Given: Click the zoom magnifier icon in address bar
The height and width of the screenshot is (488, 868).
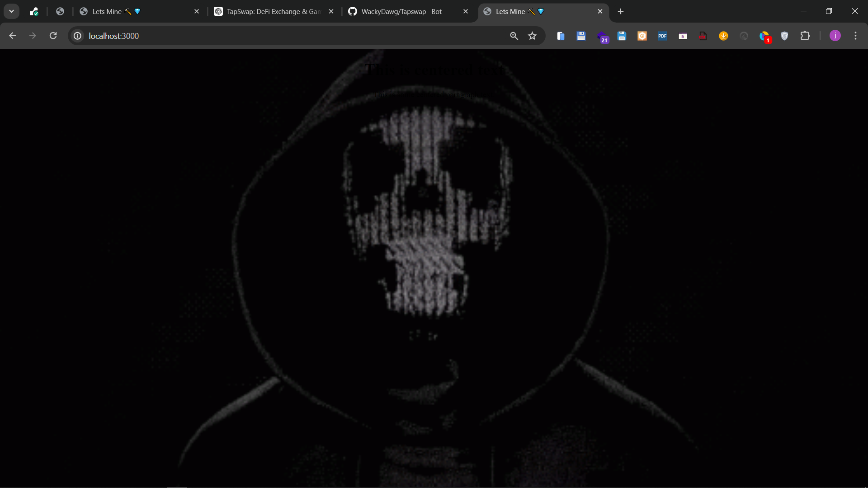Looking at the screenshot, I should tap(514, 36).
